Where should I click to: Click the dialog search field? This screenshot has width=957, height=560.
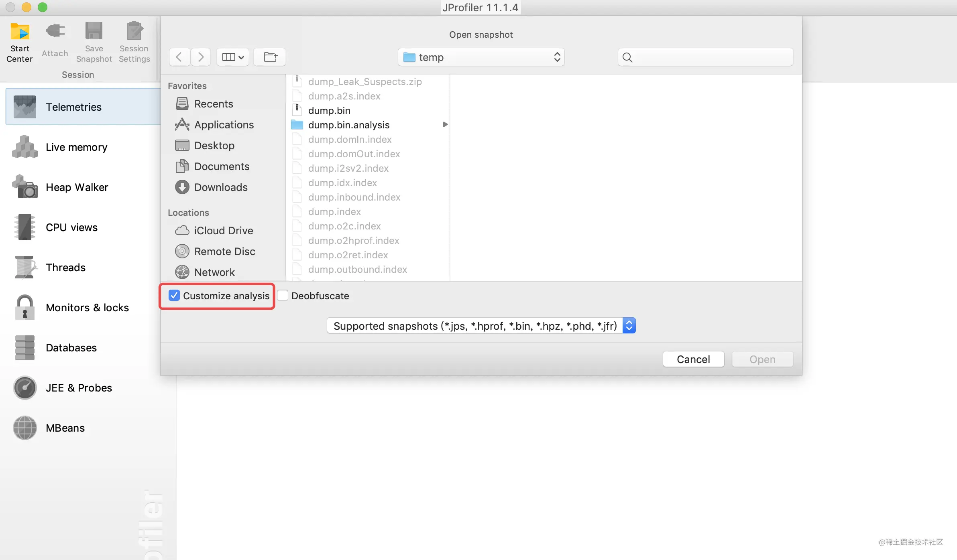coord(705,57)
